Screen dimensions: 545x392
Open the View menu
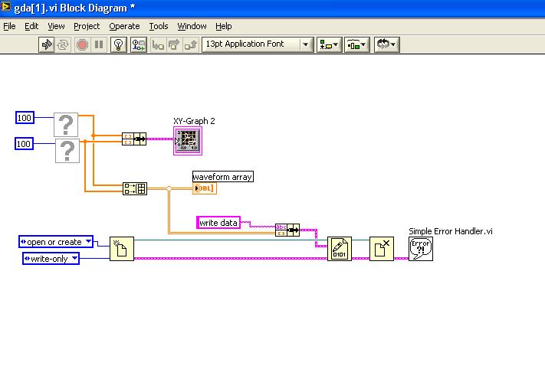pyautogui.click(x=56, y=26)
